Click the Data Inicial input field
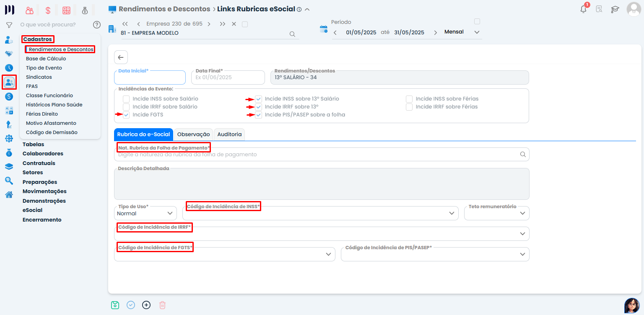644x315 pixels. 150,78
